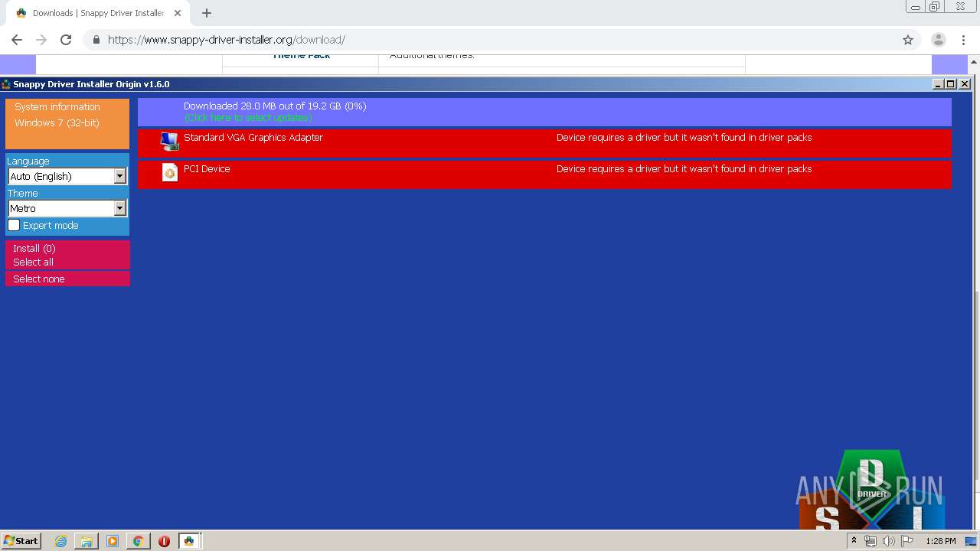Image resolution: width=980 pixels, height=551 pixels.
Task: Open the Theme dropdown showing Metro
Action: pyautogui.click(x=67, y=208)
